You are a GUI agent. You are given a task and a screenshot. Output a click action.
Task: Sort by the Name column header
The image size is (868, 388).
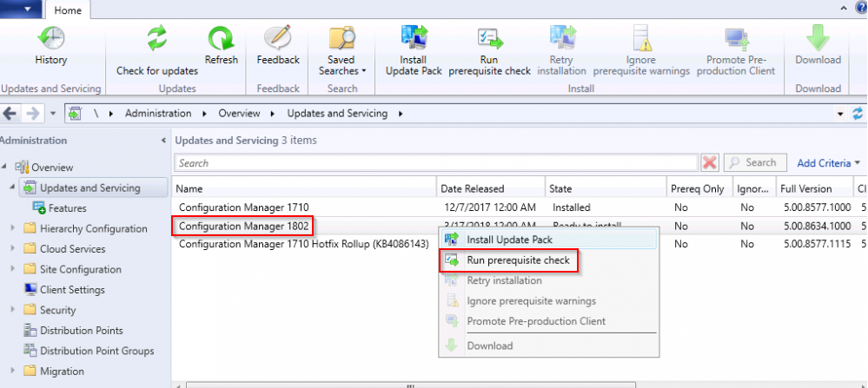click(x=304, y=188)
